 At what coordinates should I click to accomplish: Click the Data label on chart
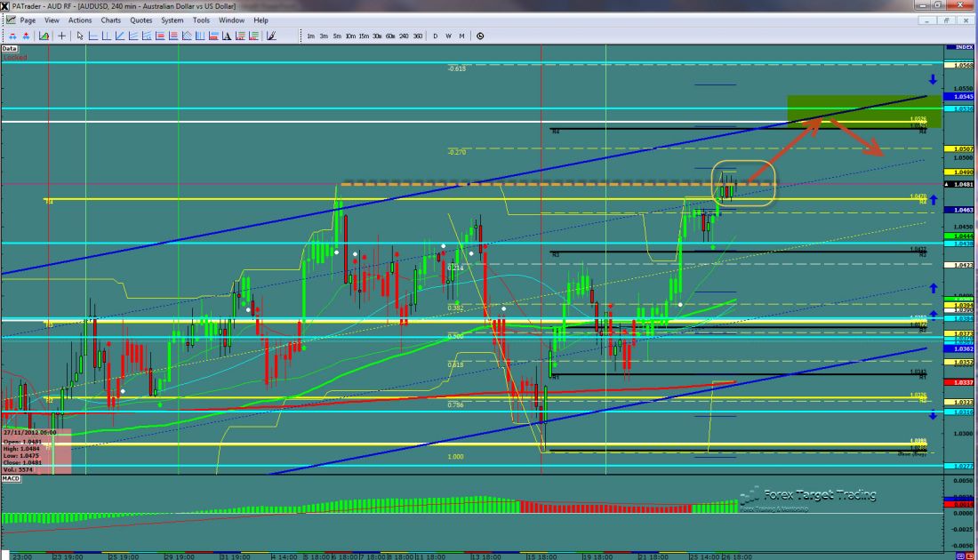(x=10, y=48)
